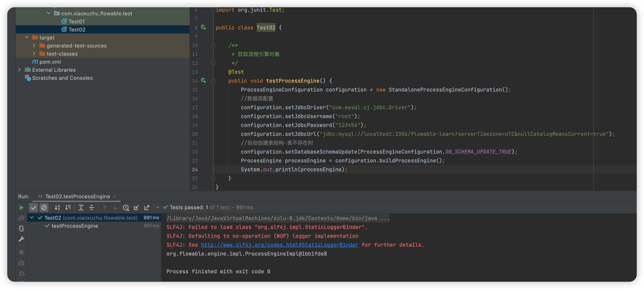Open the test history clock icon
Viewport: 644px width, 289px height.
click(x=126, y=207)
